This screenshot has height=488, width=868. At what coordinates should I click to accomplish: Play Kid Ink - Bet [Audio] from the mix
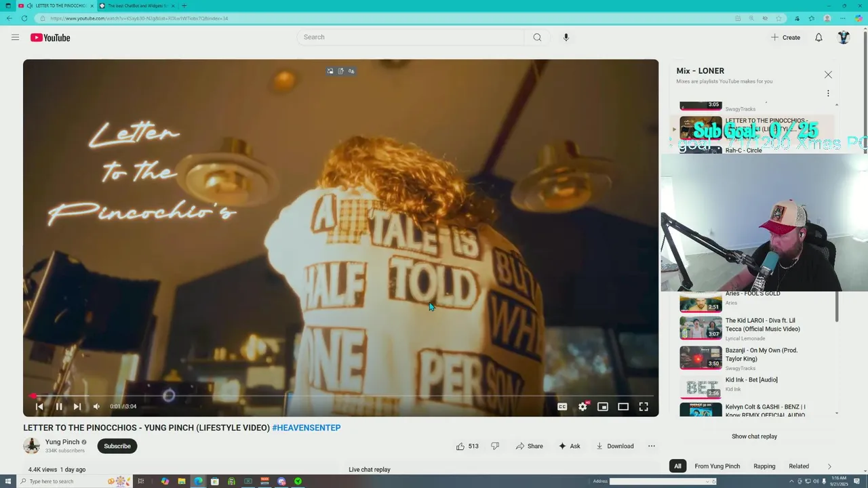coord(753,386)
